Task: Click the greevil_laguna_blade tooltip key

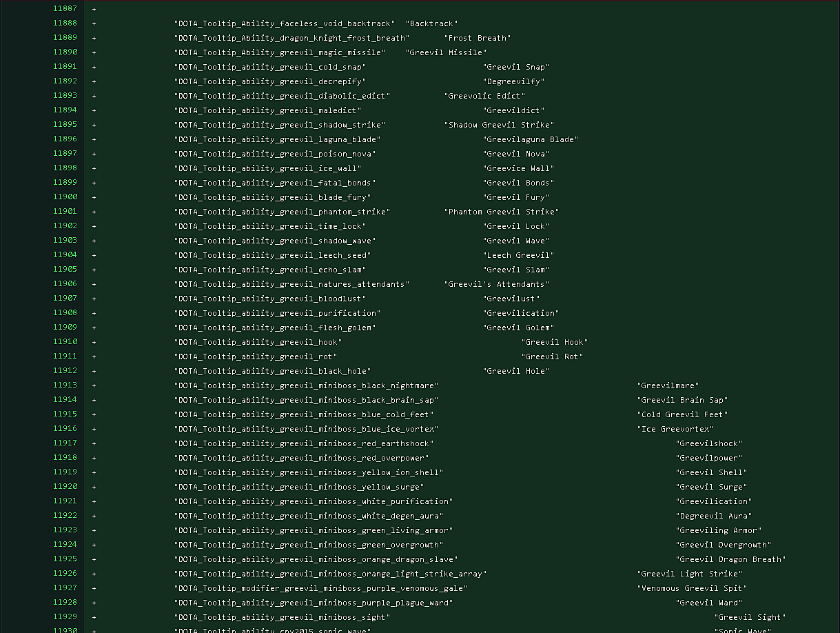Action: (x=277, y=139)
